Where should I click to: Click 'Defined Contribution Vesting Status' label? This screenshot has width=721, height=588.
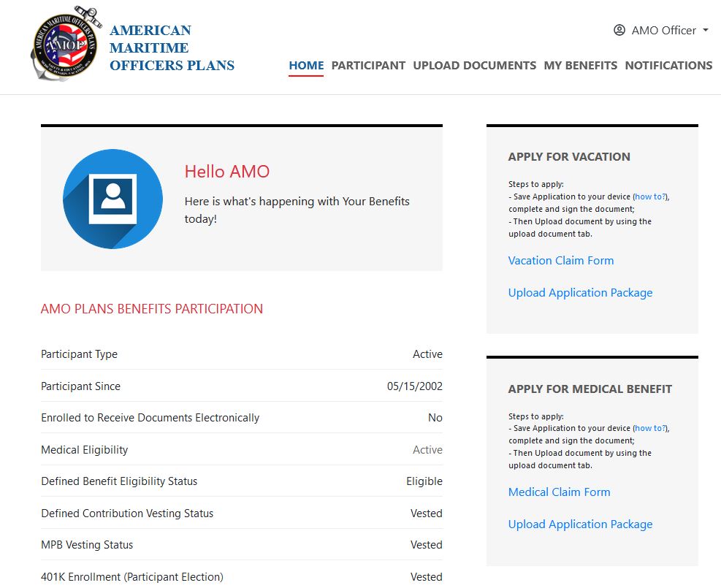point(127,513)
